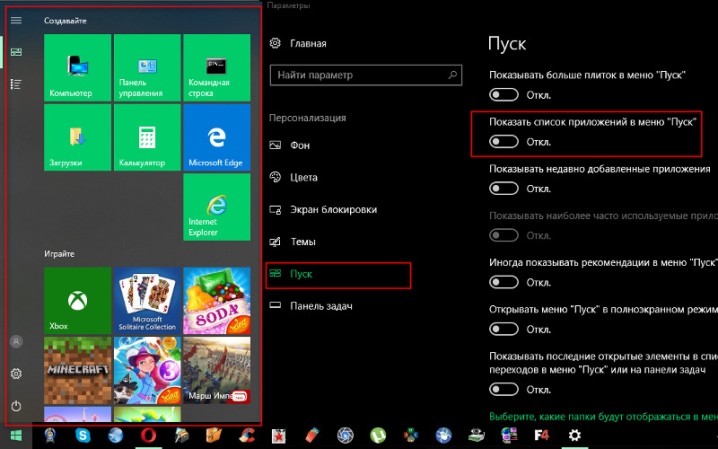Open the Microsoft Edge tile
718x449 pixels.
[x=217, y=137]
